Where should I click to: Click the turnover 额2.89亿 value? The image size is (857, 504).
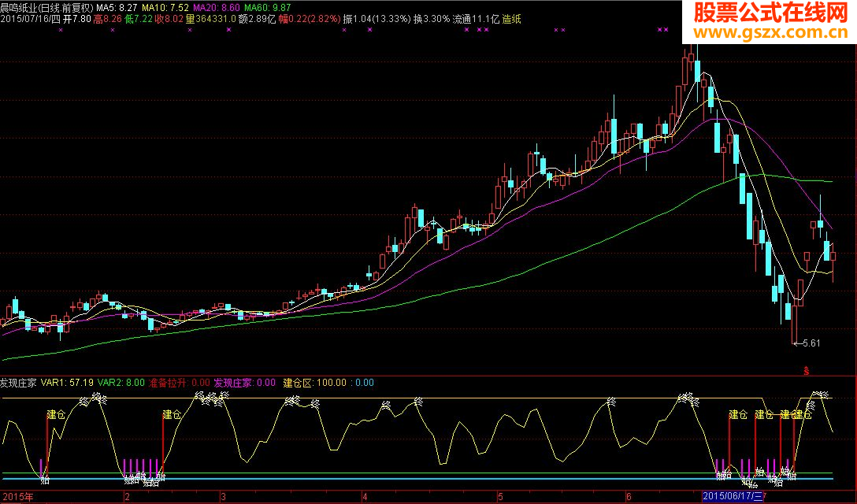257,19
